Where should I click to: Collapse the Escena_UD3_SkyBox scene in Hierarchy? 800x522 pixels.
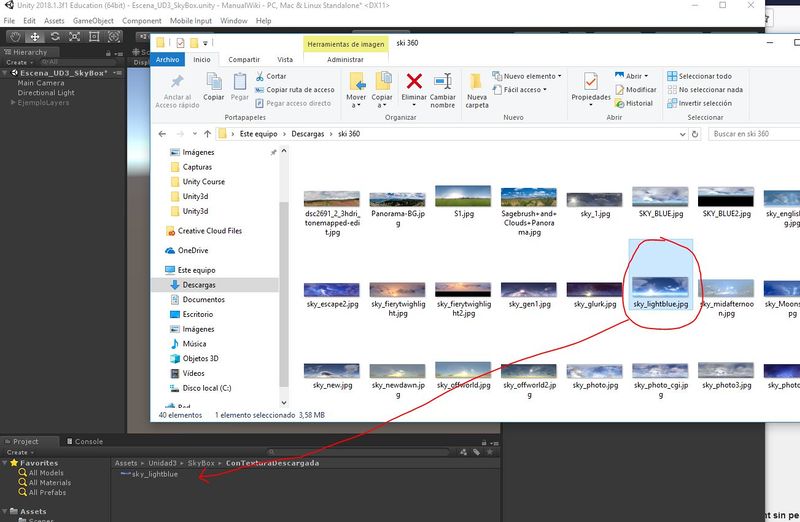(5, 73)
